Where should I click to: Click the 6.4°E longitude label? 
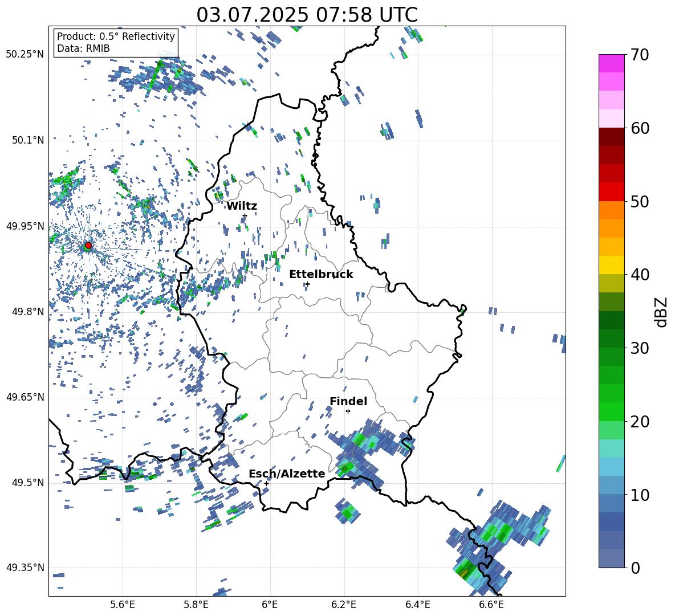tap(417, 605)
